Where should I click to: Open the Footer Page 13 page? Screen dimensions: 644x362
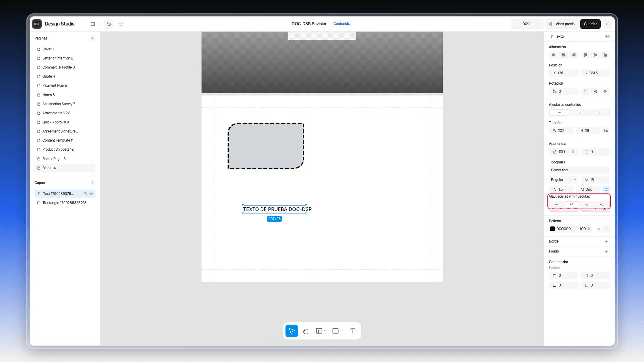point(65,159)
